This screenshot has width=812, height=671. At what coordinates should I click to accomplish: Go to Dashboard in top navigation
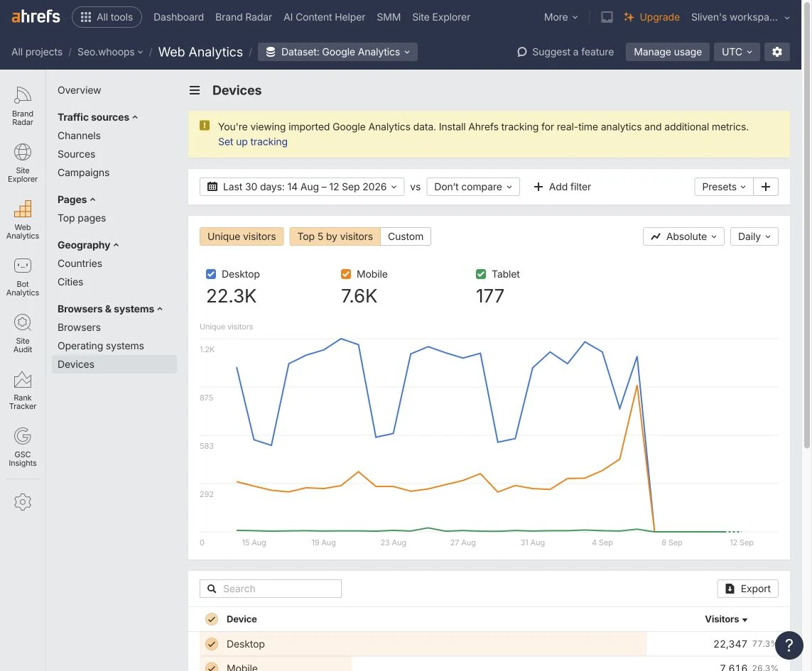178,17
